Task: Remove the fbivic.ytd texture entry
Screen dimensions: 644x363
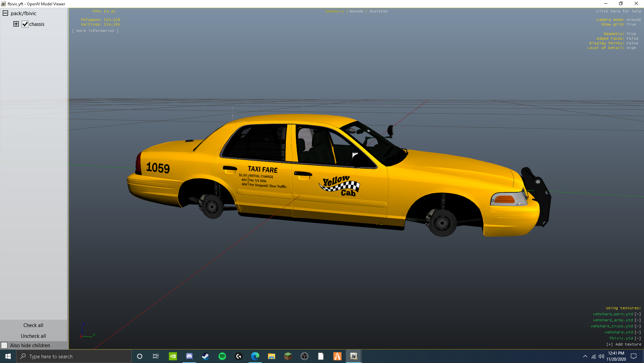Action: pos(637,338)
